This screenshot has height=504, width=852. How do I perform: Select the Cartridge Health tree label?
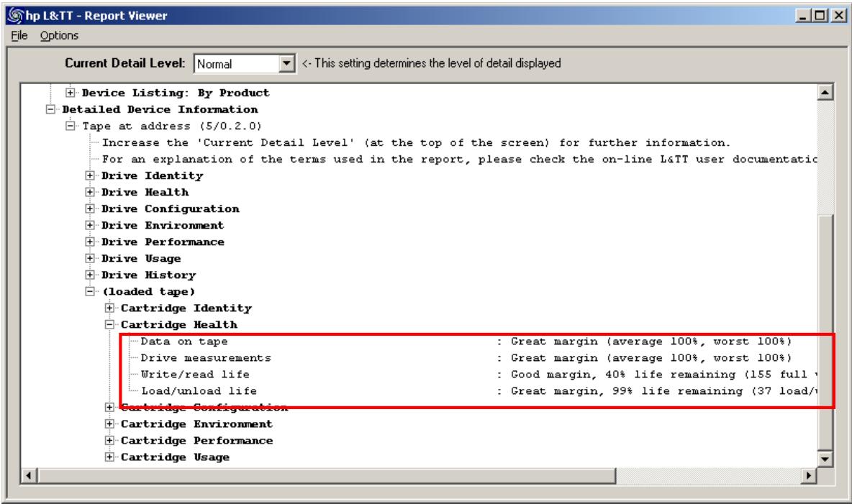[x=178, y=324]
